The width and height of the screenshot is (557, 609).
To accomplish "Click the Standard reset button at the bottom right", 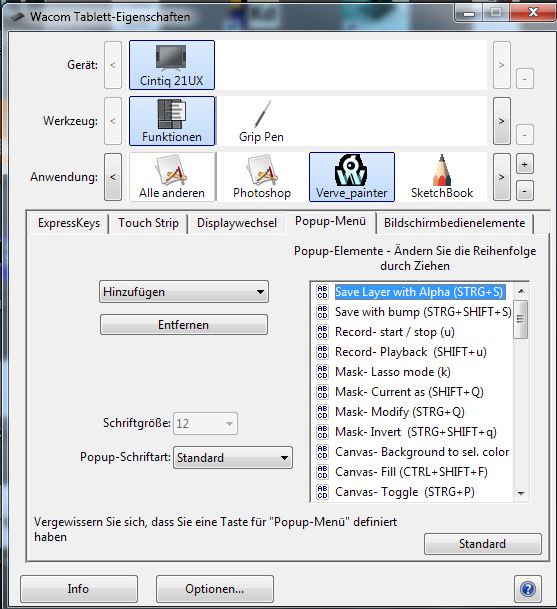I will (482, 544).
